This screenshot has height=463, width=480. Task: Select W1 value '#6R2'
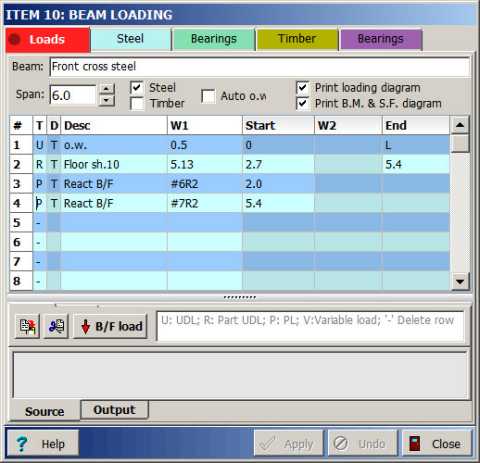coord(205,184)
